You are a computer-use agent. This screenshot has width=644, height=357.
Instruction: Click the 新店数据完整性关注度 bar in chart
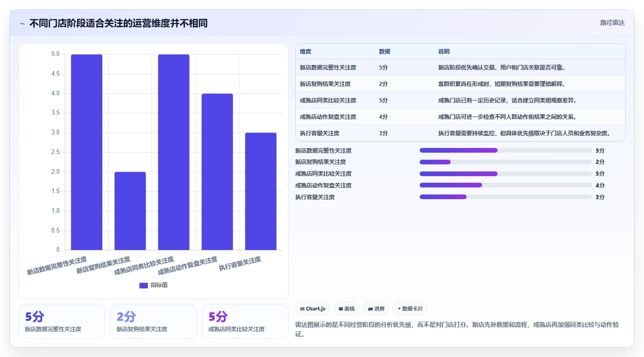[x=86, y=152]
